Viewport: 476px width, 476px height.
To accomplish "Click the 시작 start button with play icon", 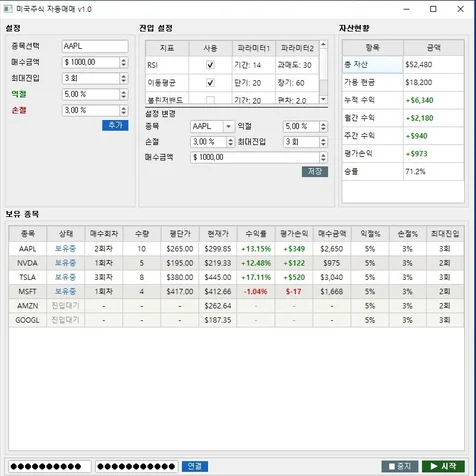I will pos(443,466).
